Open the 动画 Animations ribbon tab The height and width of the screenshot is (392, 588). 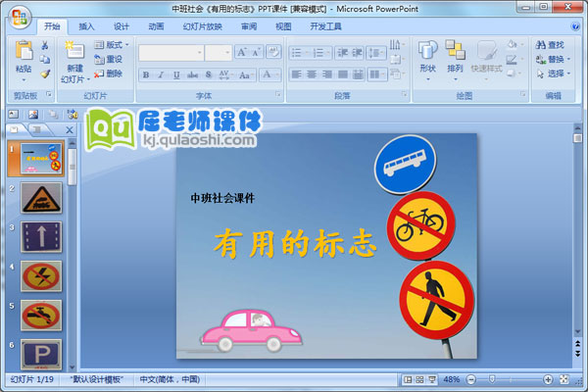pos(156,26)
